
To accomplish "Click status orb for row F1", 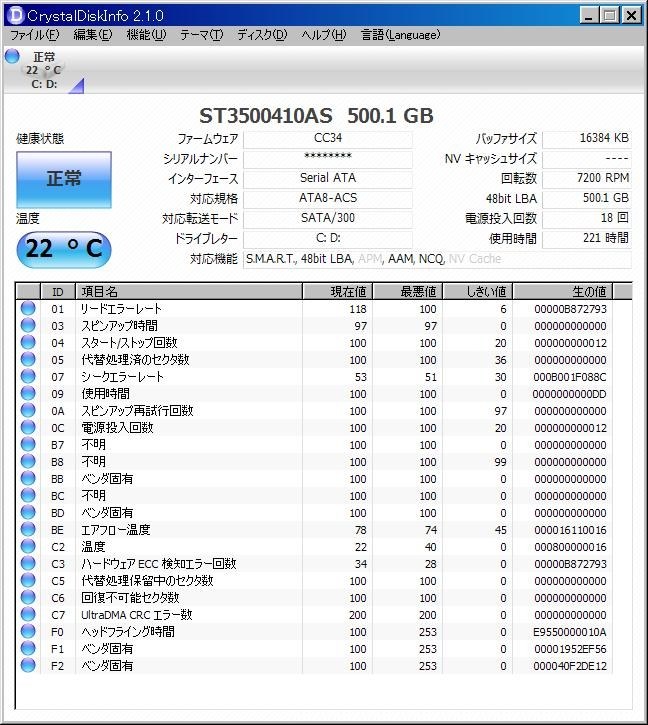I will coord(28,648).
